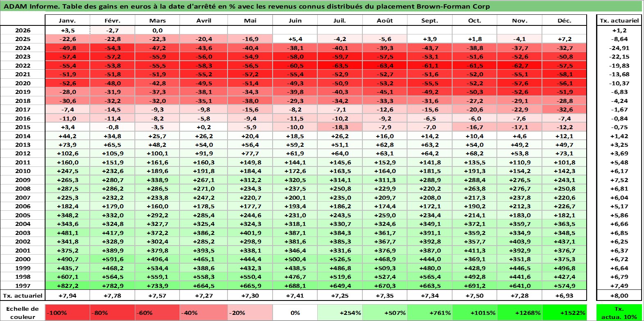Click the +7,94 bottom rate under Janv.
Viewport: 644px width, 321px height.
[67, 296]
